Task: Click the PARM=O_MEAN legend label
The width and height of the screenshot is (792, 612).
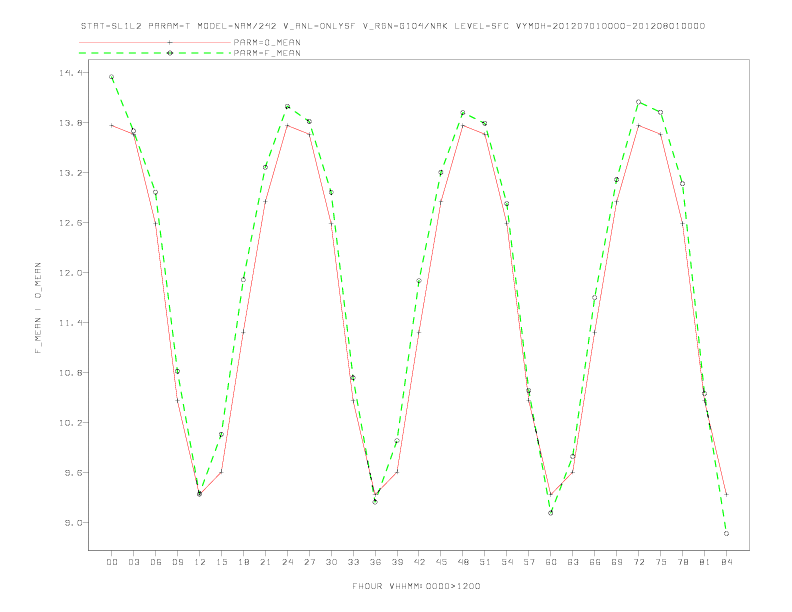Action: pyautogui.click(x=267, y=42)
